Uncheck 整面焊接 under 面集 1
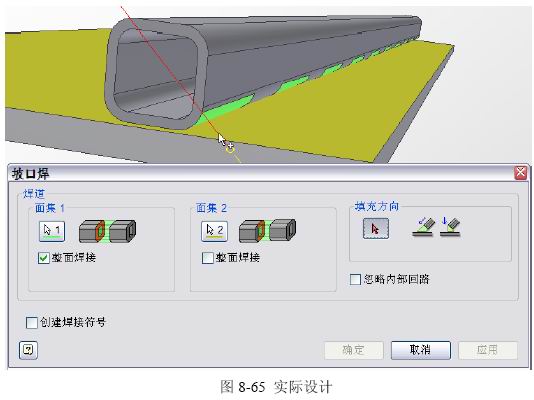The image size is (534, 400). click(x=44, y=258)
